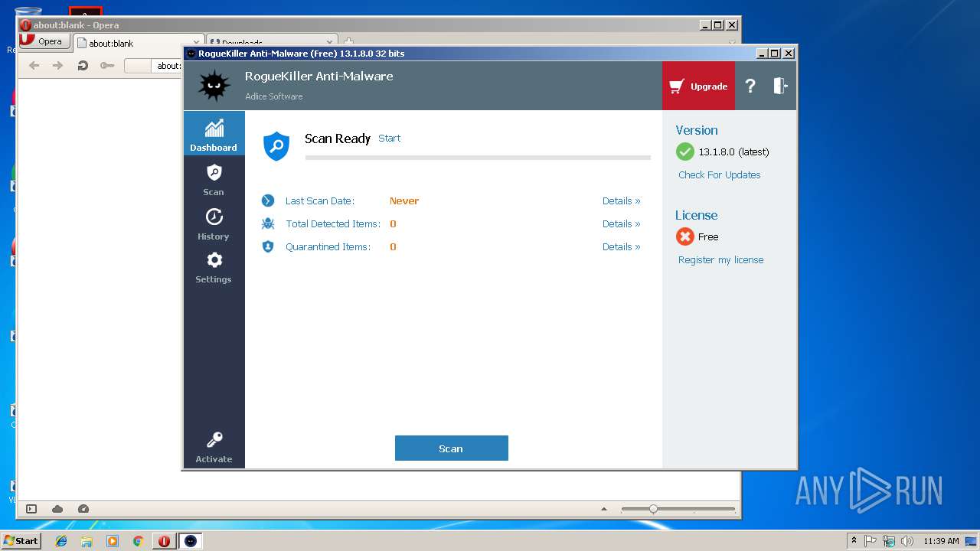
Task: Switch to the Downloads tab in Opera
Action: coord(272,43)
